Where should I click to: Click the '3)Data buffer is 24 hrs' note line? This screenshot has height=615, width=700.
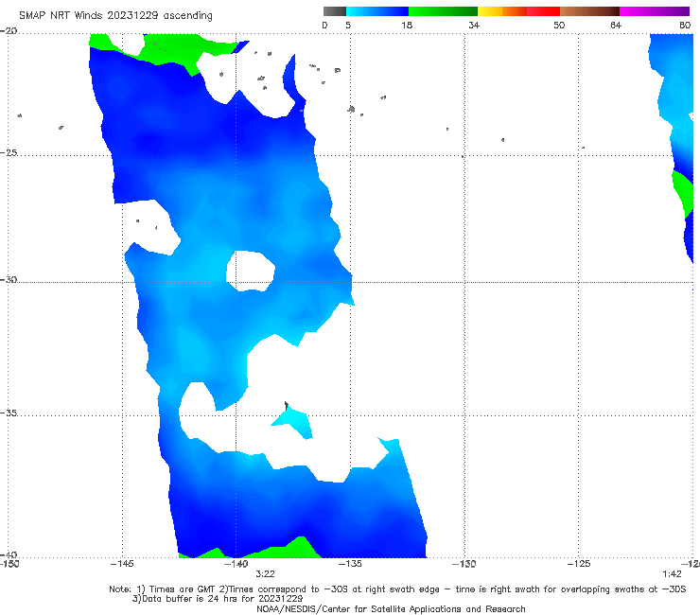pyautogui.click(x=218, y=599)
